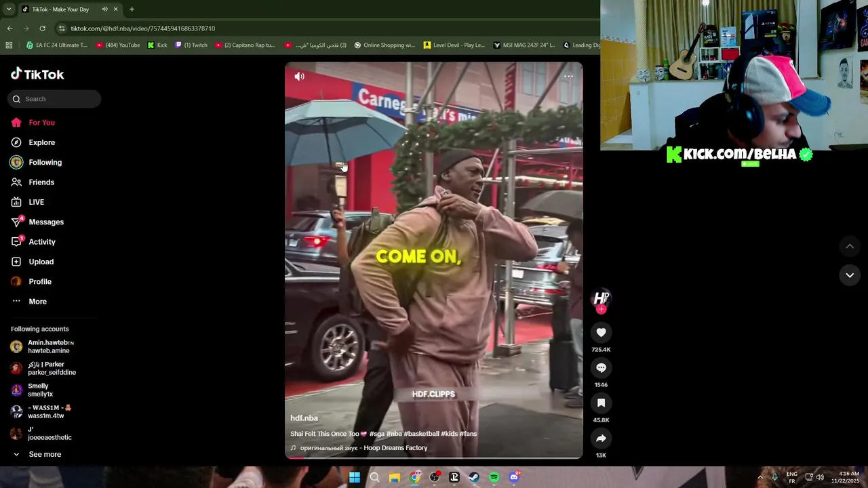Click the TikTok logo
The image size is (868, 488).
pos(37,75)
